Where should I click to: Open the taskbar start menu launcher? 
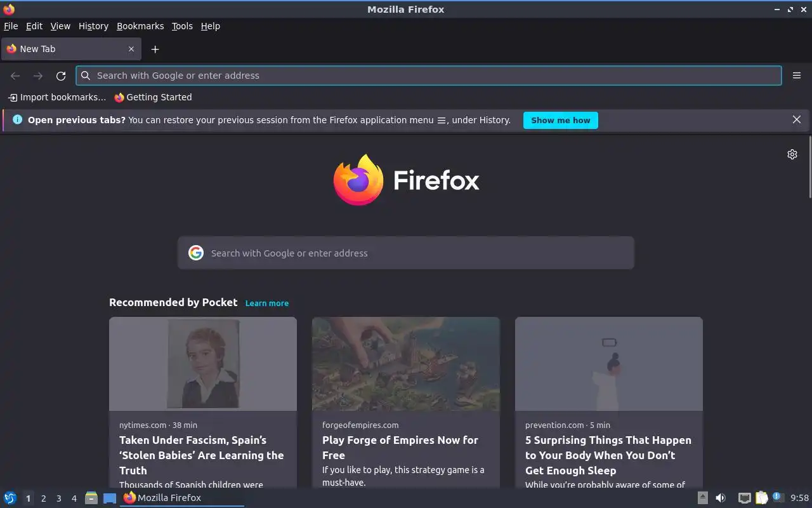(10, 498)
